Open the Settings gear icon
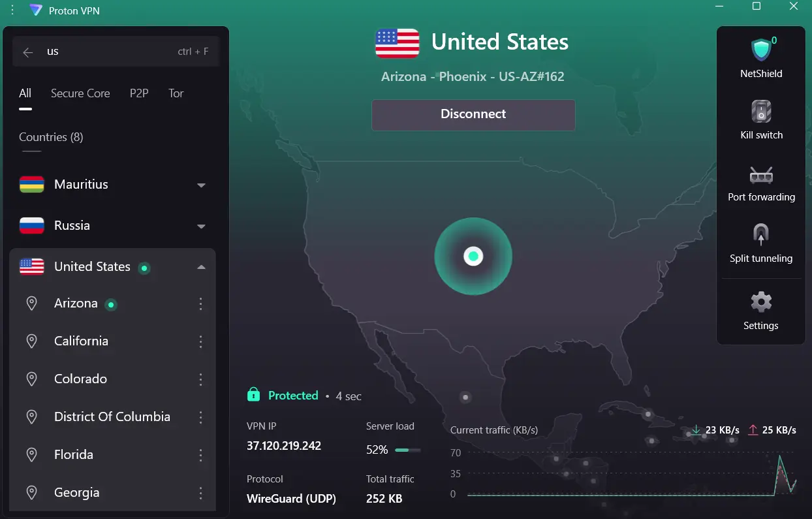Viewport: 812px width, 519px height. coord(761,302)
